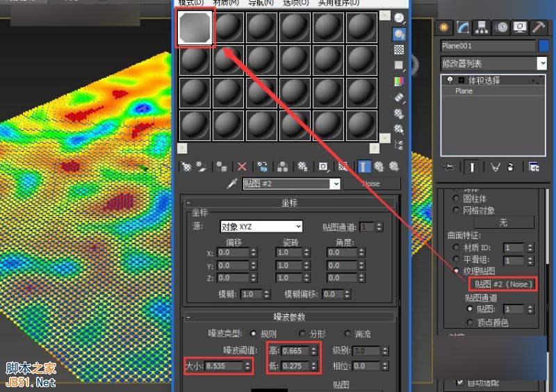Toggle Show Shaded Material in Viewport icon
556x392 pixels.
343,166
